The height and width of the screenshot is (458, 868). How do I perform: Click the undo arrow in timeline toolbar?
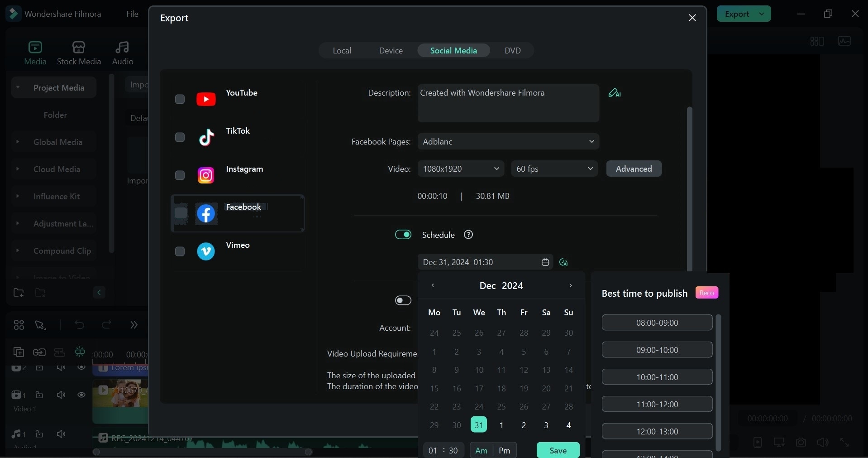coord(79,325)
